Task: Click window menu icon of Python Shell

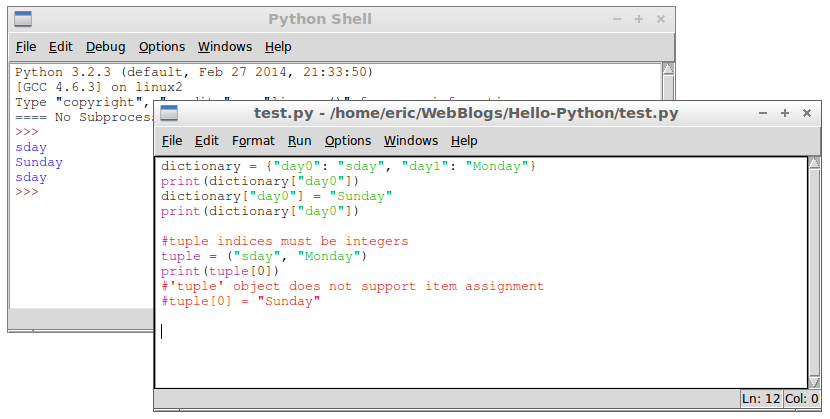Action: [x=23, y=19]
